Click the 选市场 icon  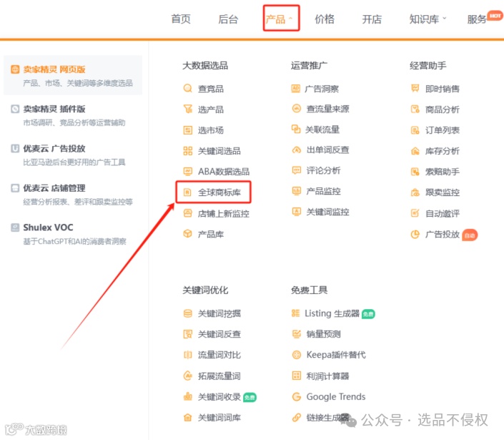188,130
